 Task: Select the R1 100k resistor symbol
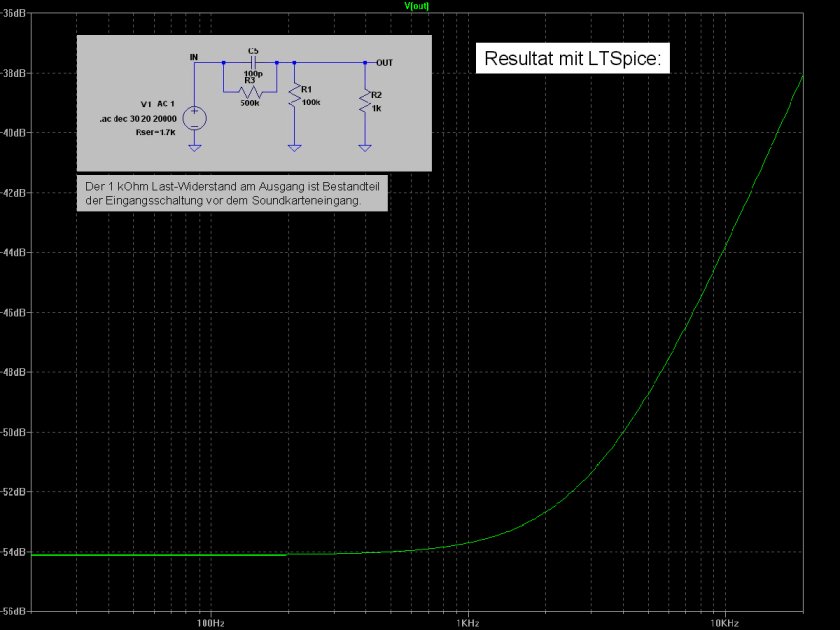click(294, 97)
